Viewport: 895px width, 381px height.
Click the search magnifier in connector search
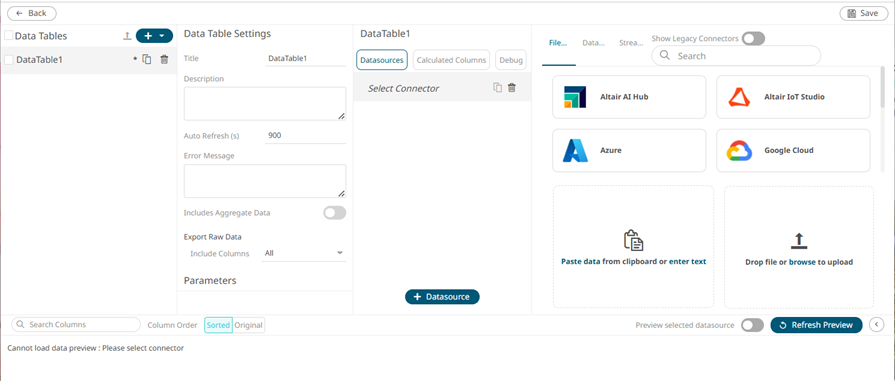click(664, 55)
